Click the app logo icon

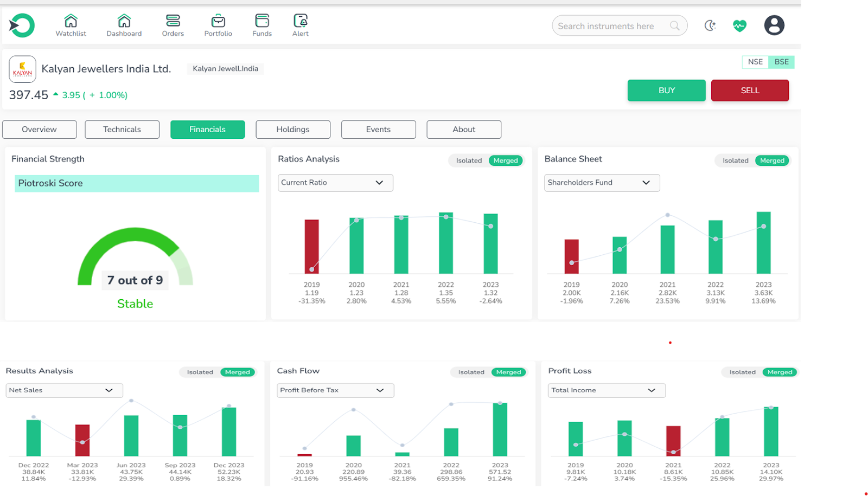[22, 25]
